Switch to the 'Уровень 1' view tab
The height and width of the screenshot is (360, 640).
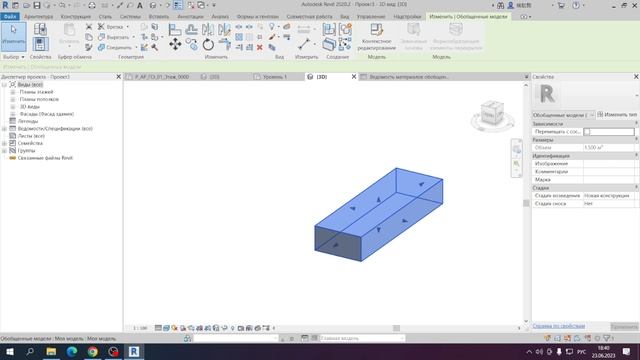pyautogui.click(x=274, y=77)
